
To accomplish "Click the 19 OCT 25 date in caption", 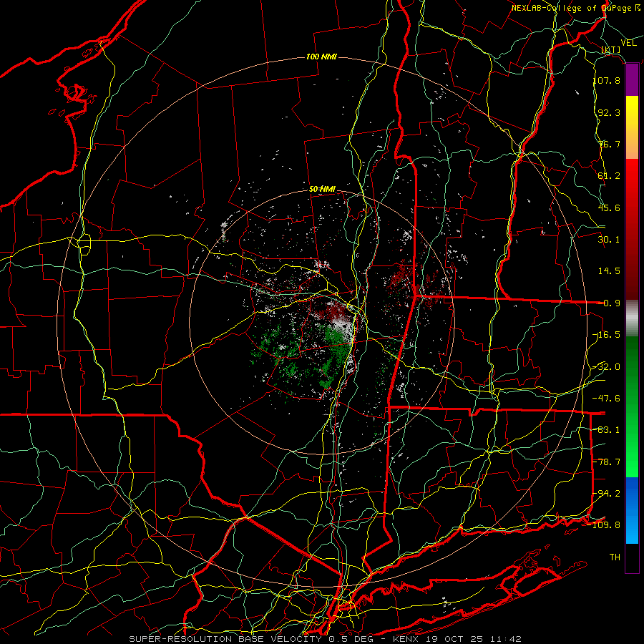I will tap(456, 639).
